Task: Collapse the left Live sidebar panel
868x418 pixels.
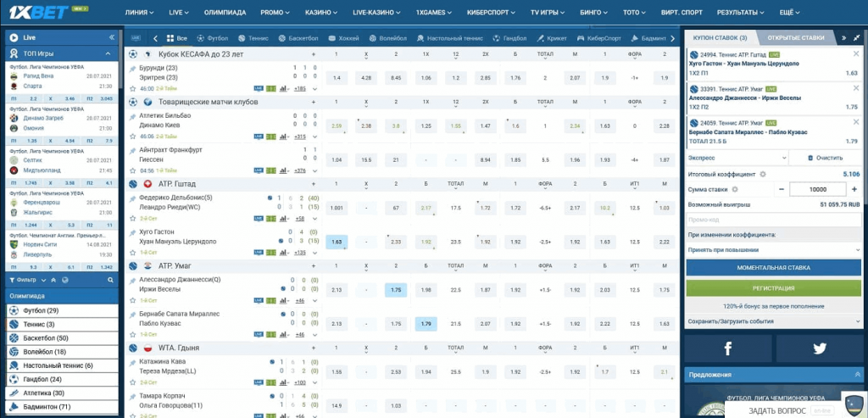Action: [x=111, y=37]
